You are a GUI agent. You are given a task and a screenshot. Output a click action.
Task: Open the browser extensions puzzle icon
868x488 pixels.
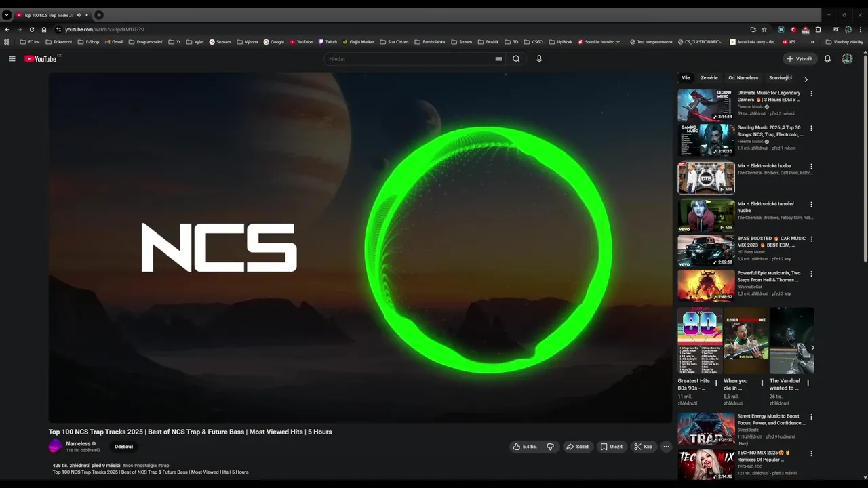click(x=818, y=29)
